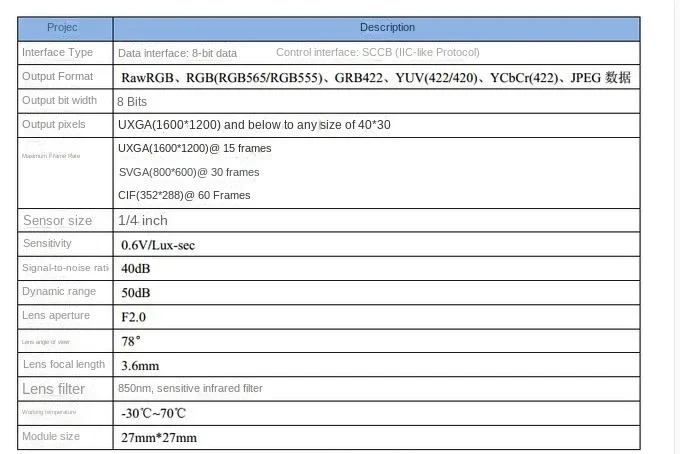This screenshot has width=680, height=454.
Task: Select the 'Working temperature' label
Action: [49, 412]
